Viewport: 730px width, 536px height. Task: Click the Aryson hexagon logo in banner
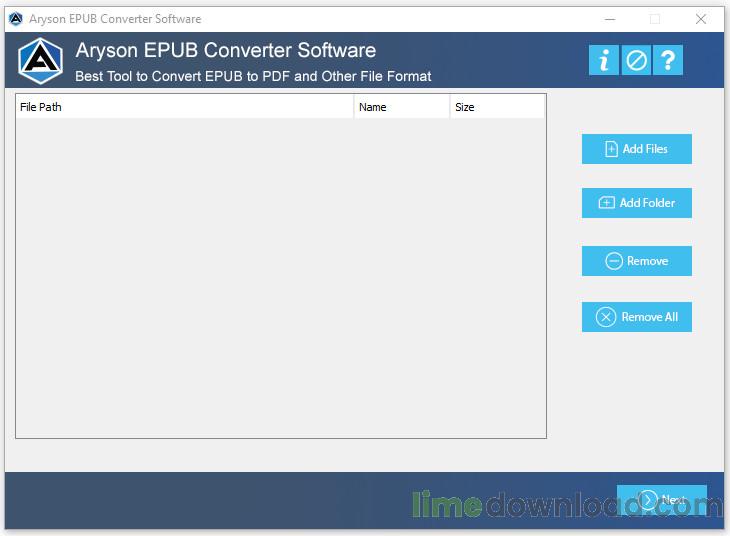tap(41, 61)
